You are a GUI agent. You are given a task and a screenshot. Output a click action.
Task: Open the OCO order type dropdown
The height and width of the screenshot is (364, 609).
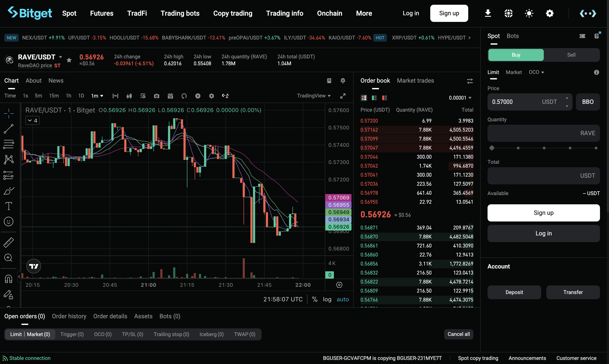(x=536, y=72)
